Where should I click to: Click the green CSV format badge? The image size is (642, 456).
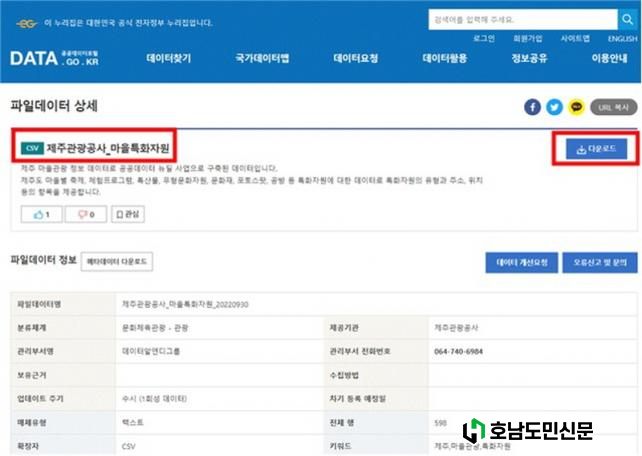pos(32,148)
